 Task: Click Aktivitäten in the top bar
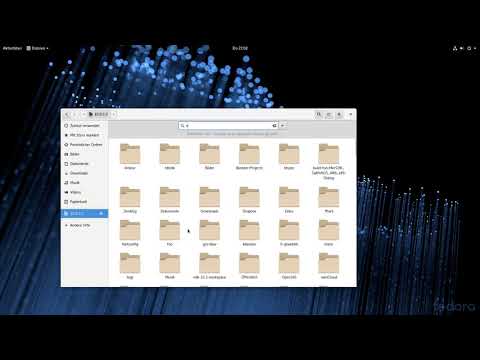[x=12, y=48]
